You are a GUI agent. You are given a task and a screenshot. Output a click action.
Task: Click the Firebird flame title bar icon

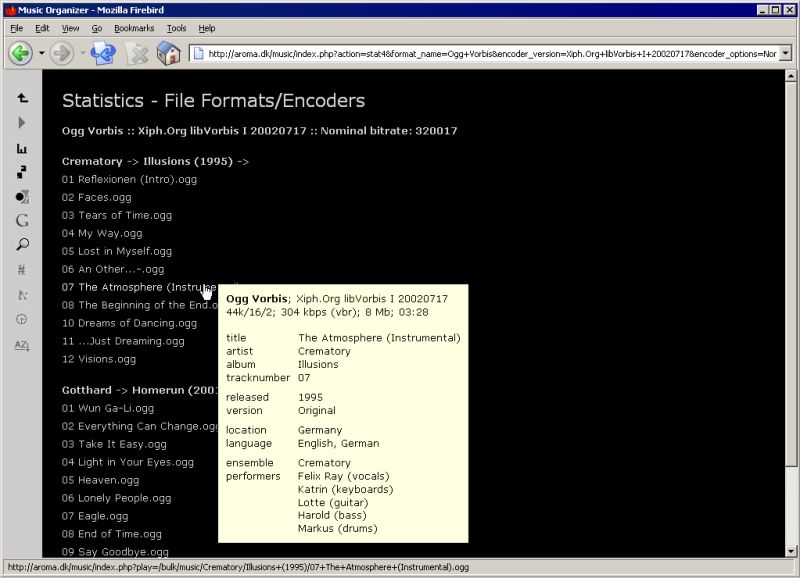click(10, 10)
